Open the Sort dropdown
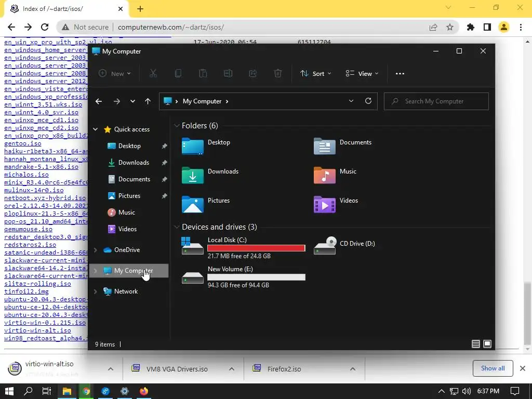 click(x=316, y=74)
